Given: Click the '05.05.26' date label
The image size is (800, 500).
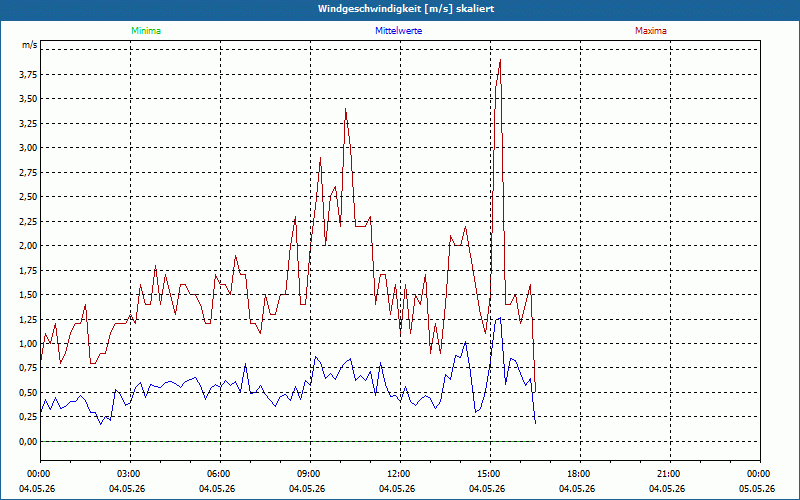Looking at the screenshot, I should coord(757,489).
